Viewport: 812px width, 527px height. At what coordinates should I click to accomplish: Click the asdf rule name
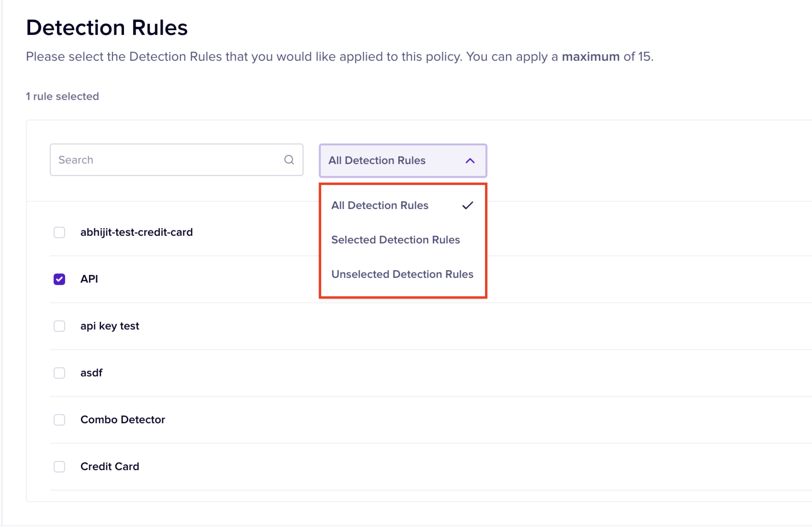pos(91,373)
